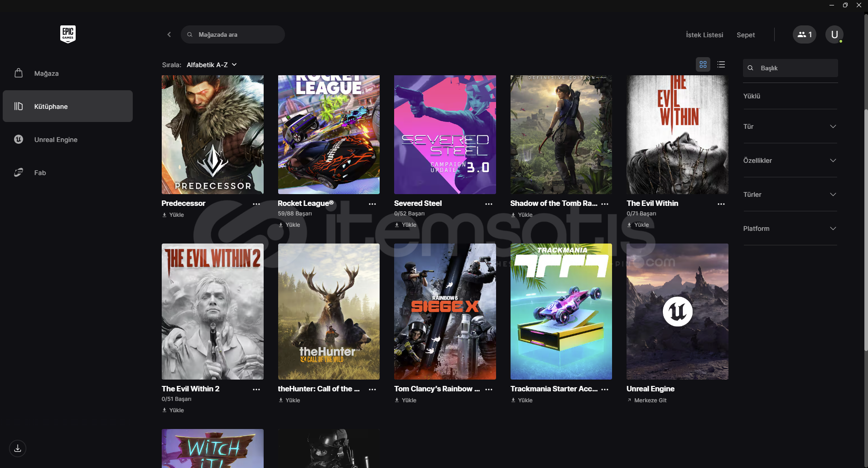Switch to list view layout
The width and height of the screenshot is (868, 468).
(721, 64)
